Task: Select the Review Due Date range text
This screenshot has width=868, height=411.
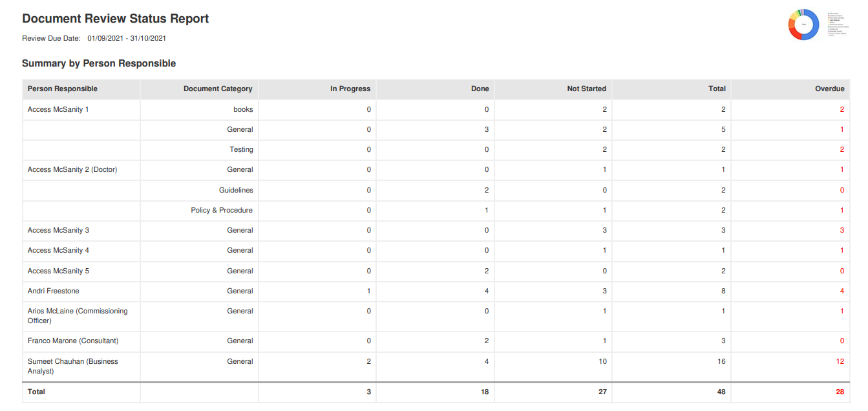Action: point(127,38)
